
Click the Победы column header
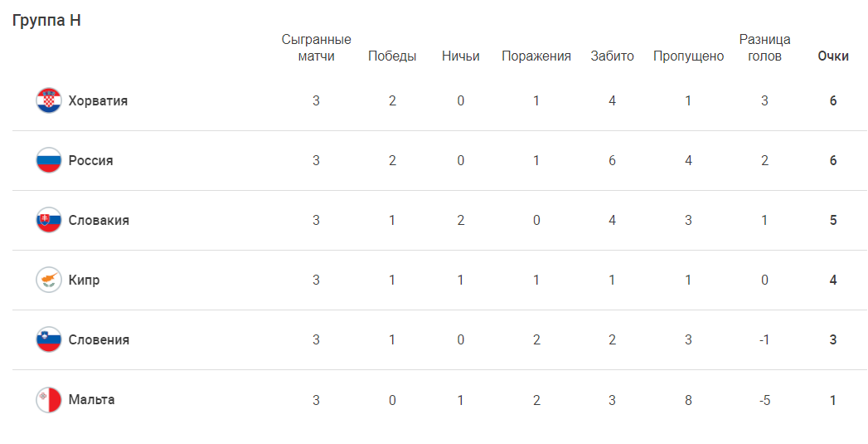(x=392, y=56)
